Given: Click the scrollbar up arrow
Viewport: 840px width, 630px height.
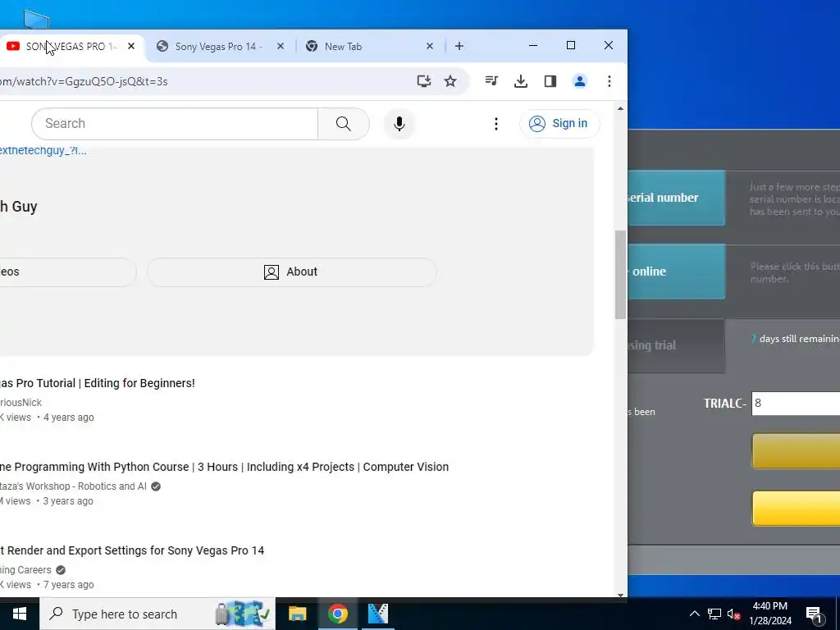Looking at the screenshot, I should click(620, 109).
